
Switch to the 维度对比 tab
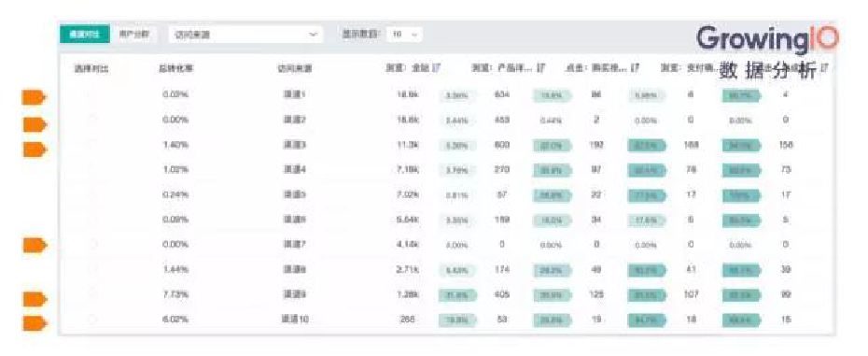point(85,35)
